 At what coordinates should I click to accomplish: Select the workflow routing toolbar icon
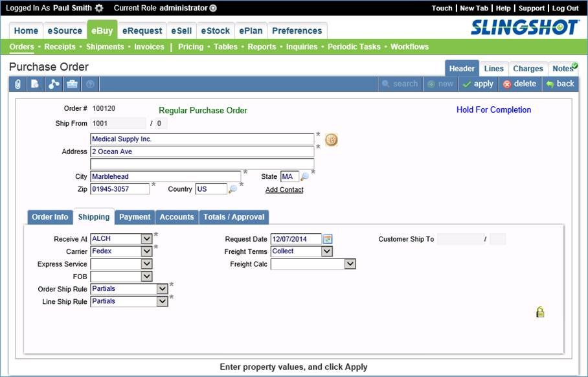(x=53, y=84)
